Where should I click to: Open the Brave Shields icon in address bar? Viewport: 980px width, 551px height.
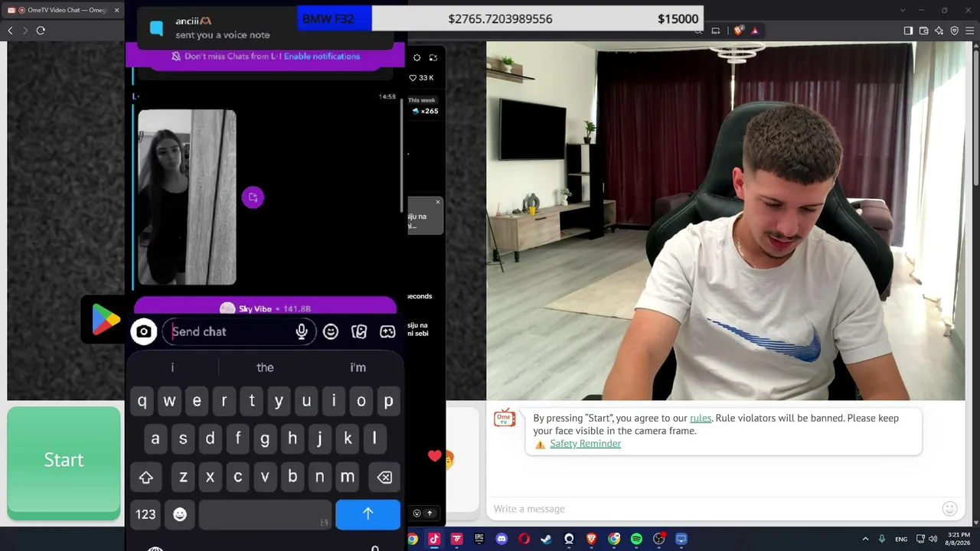tap(738, 31)
